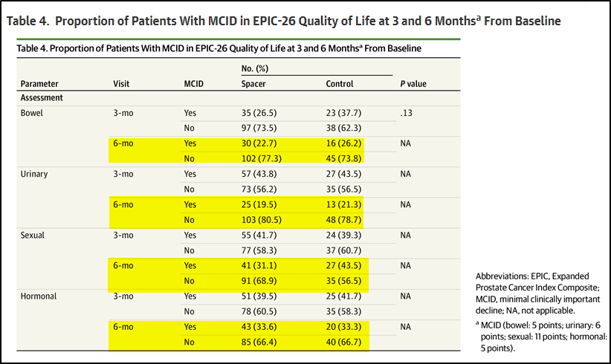Select the Bowel parameter row label
611x364 pixels.
tap(33, 112)
